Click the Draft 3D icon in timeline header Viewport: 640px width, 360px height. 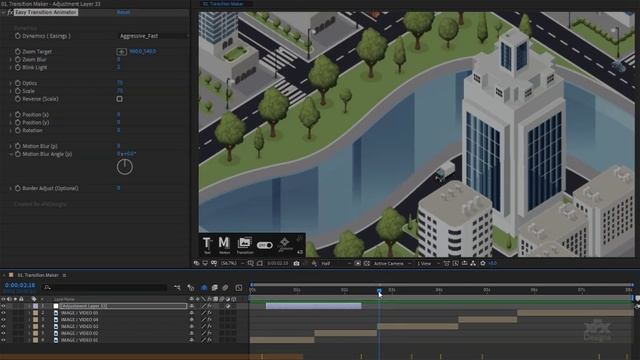[191, 288]
